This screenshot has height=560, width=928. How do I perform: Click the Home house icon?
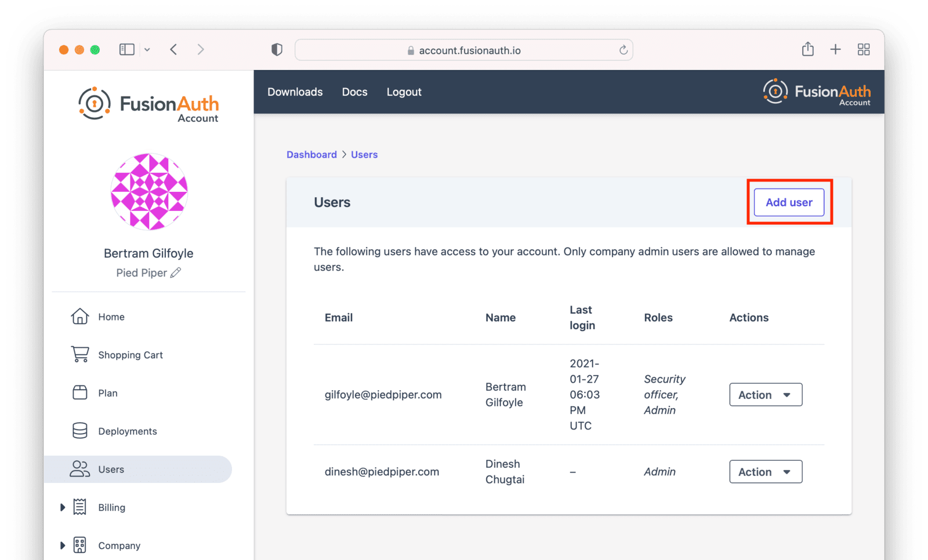tap(79, 316)
